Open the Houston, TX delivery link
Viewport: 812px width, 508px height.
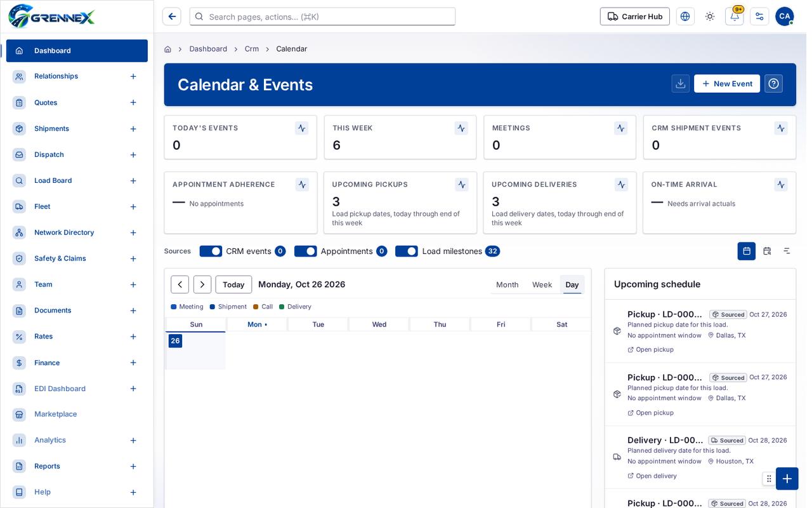652,476
